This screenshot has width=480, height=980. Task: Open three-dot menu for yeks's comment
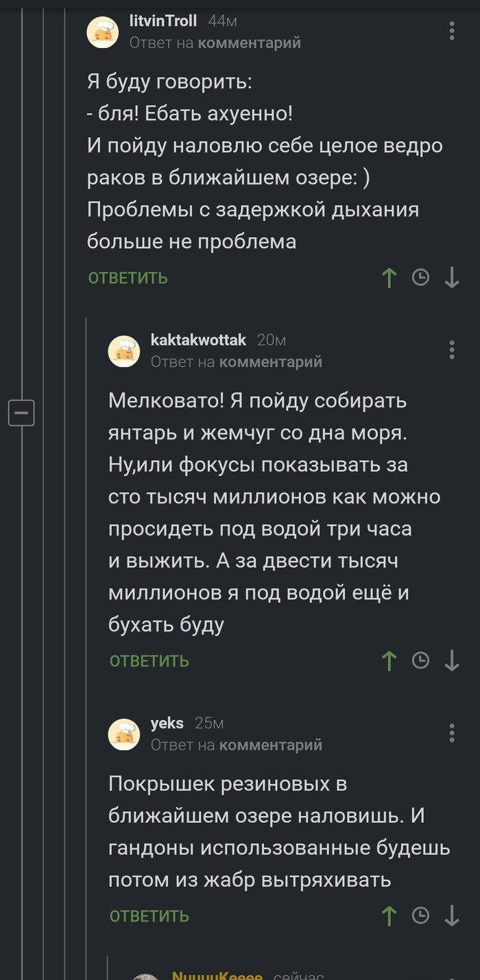452,732
